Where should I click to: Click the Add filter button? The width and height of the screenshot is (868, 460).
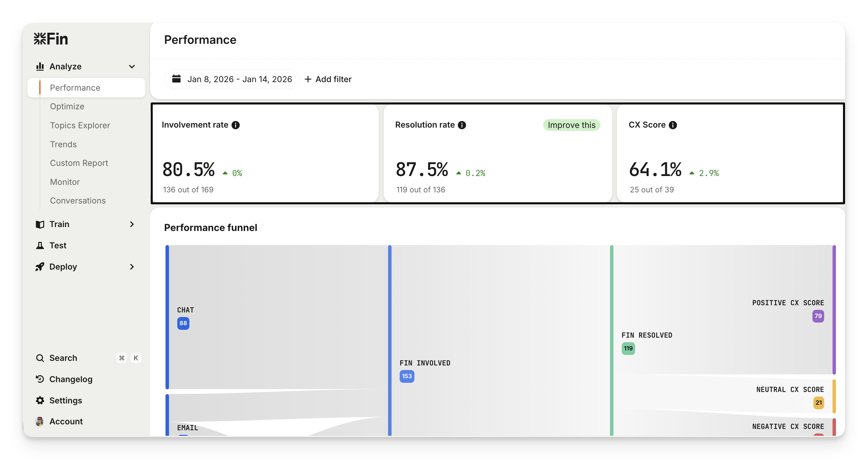pyautogui.click(x=328, y=79)
